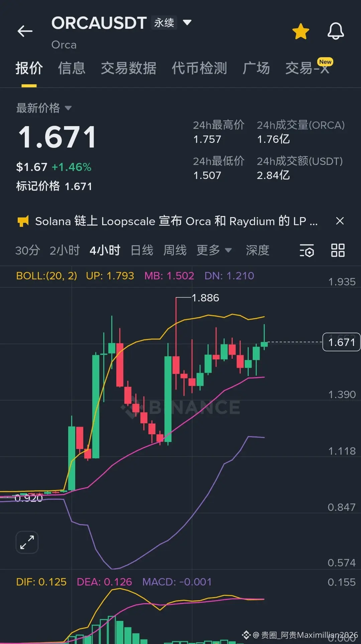Click the 标记价格 1.671 text
Screen dimensions: 361x644
click(x=54, y=186)
